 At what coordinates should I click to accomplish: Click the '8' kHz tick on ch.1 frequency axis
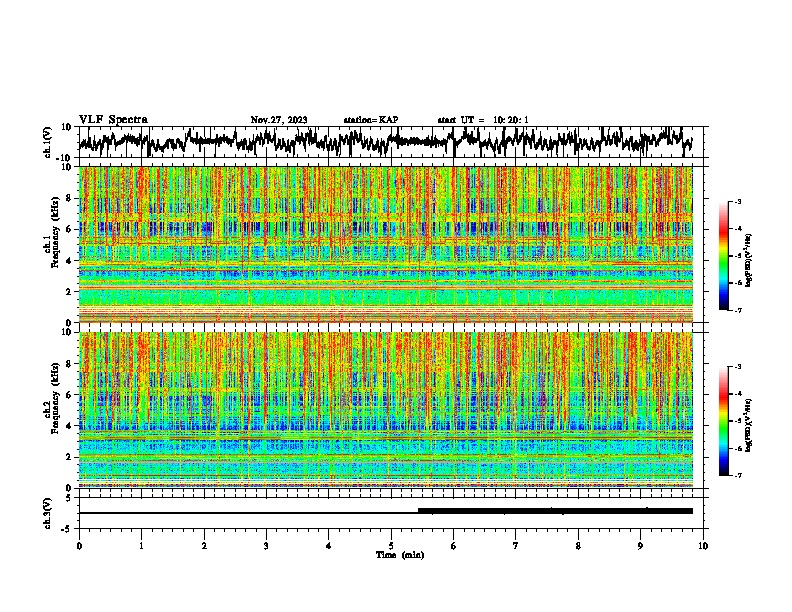[70, 198]
